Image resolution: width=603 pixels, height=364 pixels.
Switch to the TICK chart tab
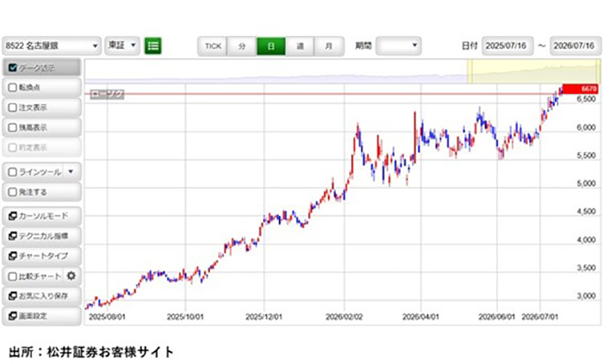pos(213,46)
